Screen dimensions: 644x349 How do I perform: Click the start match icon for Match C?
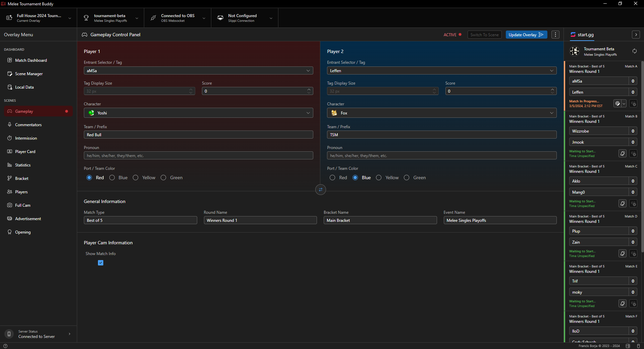point(623,204)
